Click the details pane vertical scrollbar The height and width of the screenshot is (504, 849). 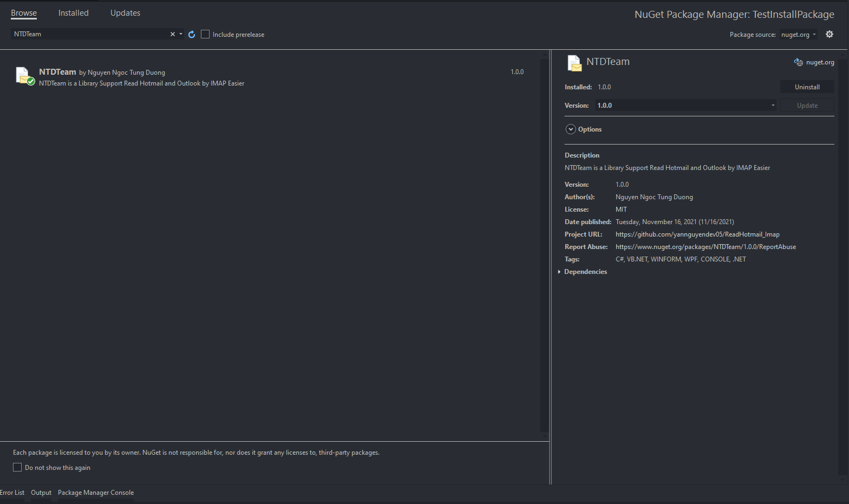843,267
